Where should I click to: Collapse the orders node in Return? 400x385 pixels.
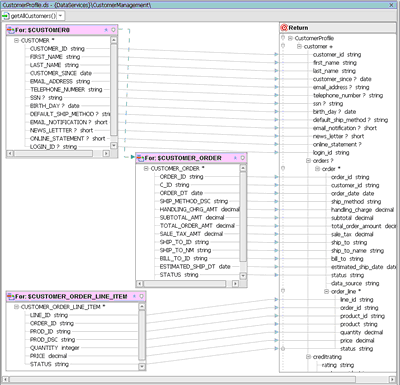pos(309,161)
